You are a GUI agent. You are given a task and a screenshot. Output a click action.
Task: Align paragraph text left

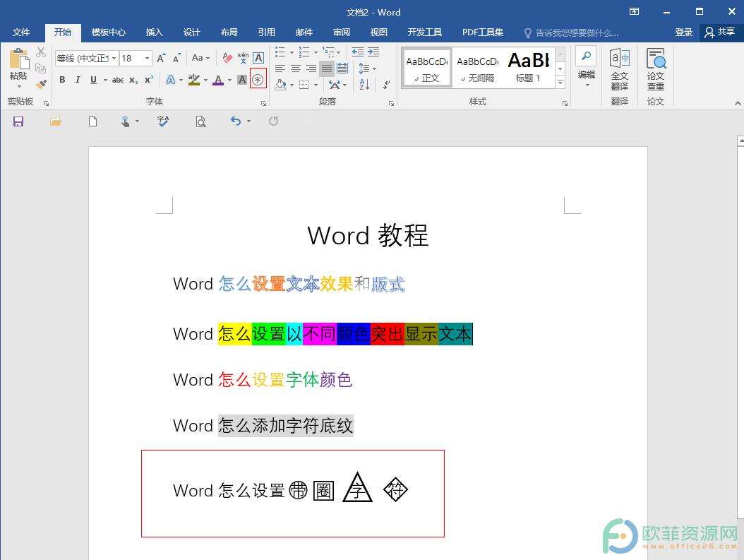click(x=280, y=68)
